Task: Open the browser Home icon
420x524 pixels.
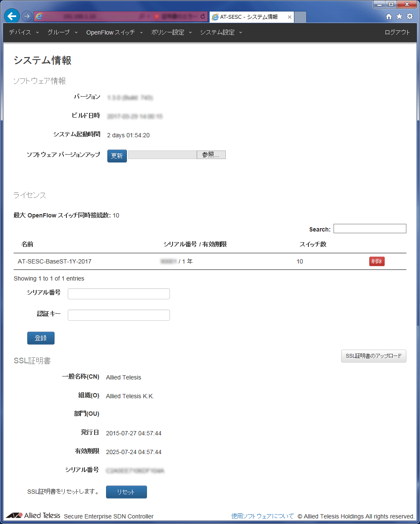Action: (389, 17)
